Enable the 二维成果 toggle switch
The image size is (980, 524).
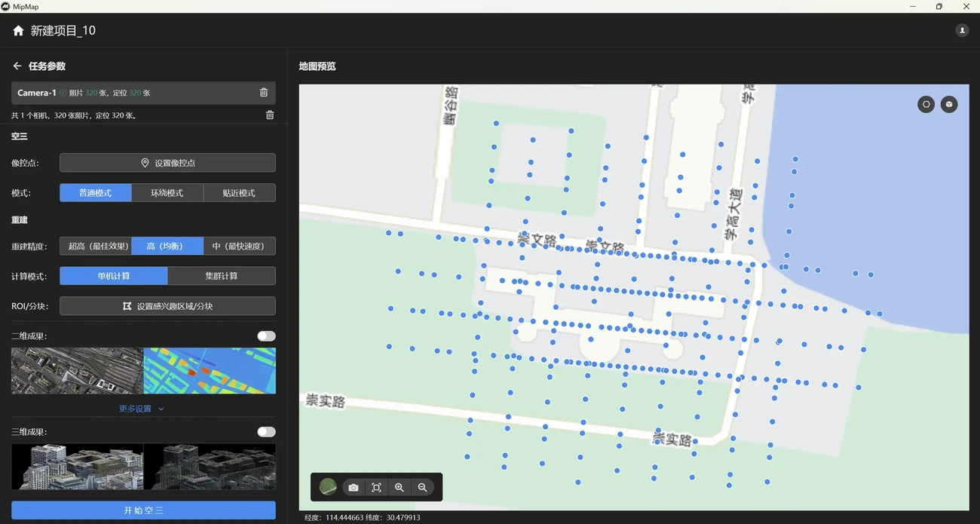click(266, 336)
